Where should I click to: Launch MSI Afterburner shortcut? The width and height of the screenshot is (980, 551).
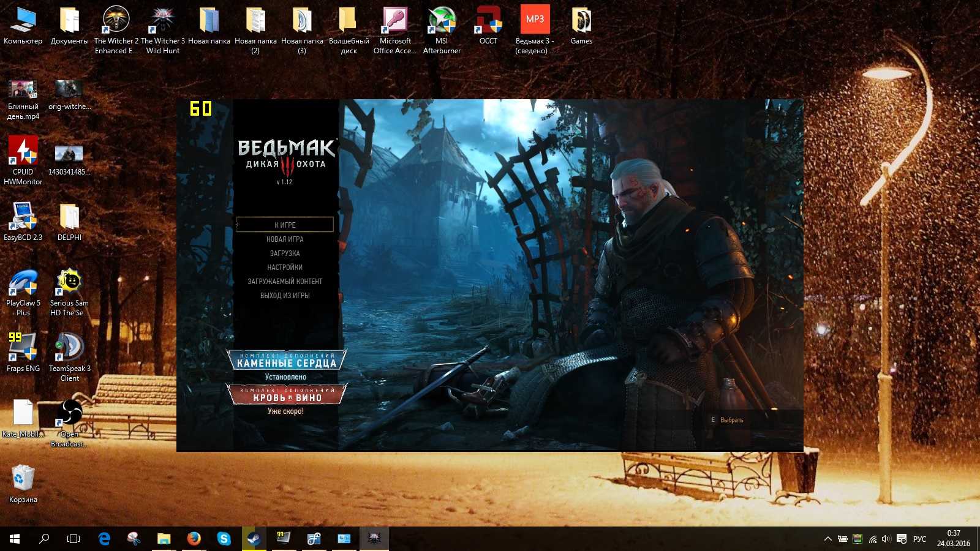[x=442, y=30]
